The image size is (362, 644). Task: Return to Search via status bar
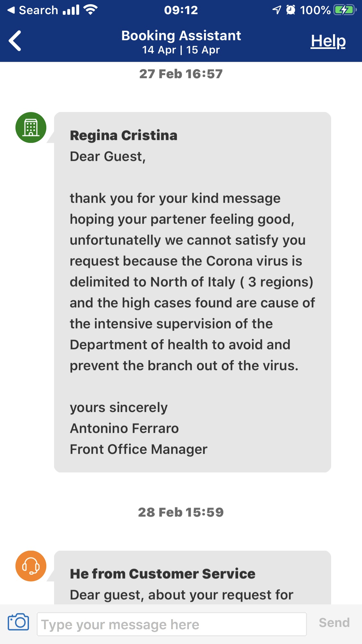(32, 10)
